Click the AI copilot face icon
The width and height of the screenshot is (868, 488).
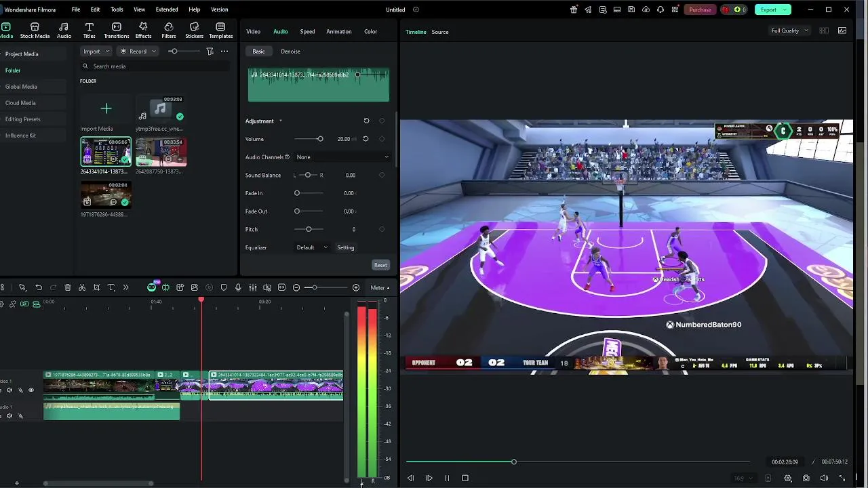(x=152, y=287)
